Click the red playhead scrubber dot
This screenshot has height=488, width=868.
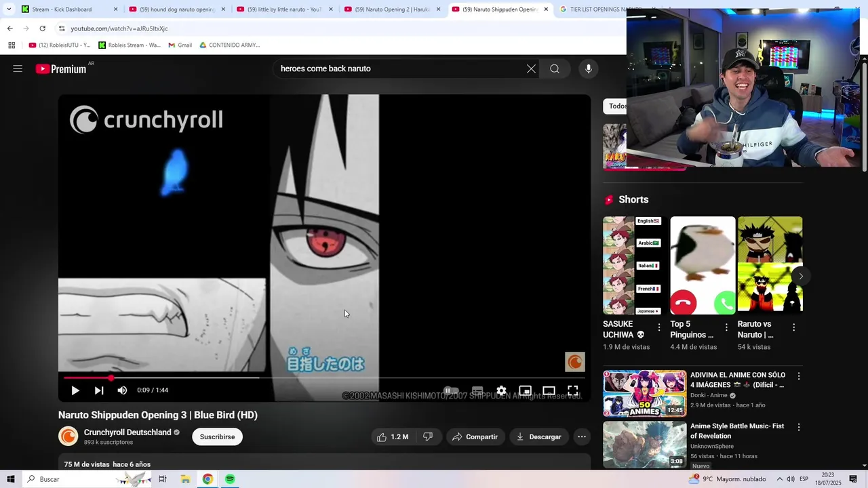pyautogui.click(x=111, y=378)
